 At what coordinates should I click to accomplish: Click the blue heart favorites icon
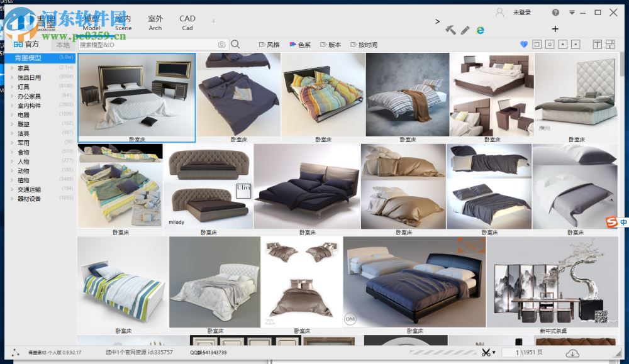(523, 45)
